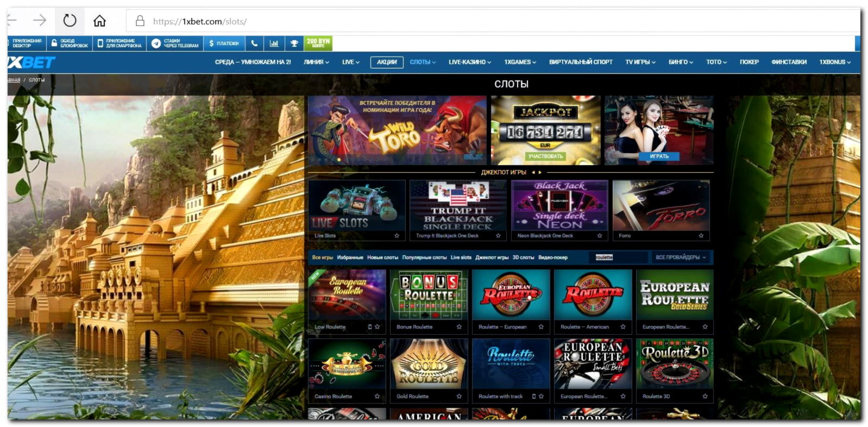This screenshot has height=427, width=868.
Task: Select the Live slots filter tab
Action: coord(461,258)
